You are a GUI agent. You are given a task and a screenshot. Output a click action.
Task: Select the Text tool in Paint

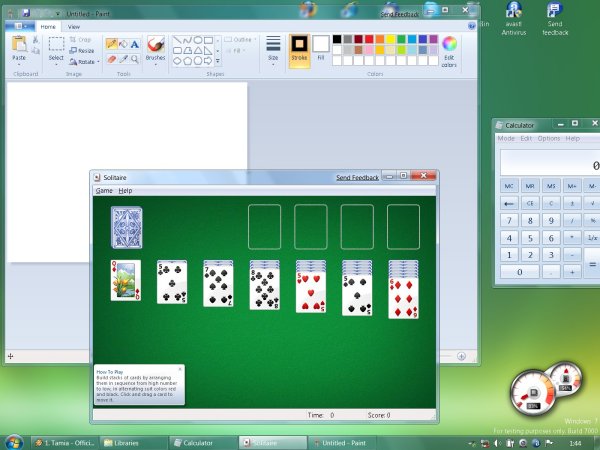click(x=135, y=44)
